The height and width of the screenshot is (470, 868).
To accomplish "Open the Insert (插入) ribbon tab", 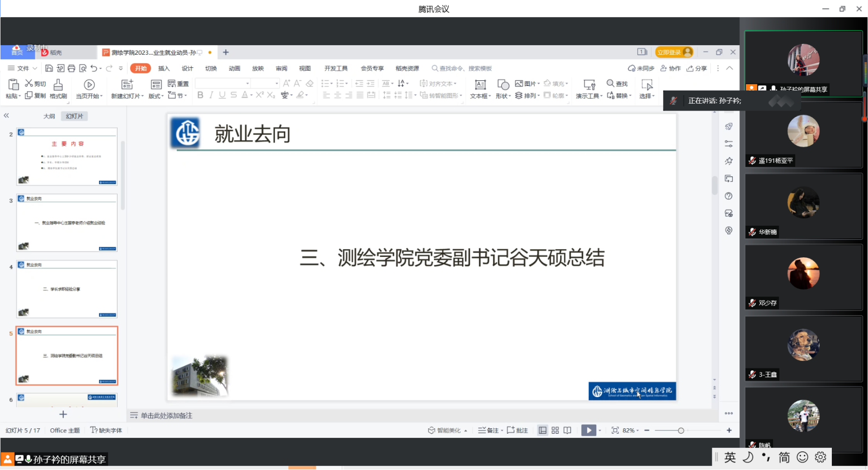I will [x=164, y=68].
